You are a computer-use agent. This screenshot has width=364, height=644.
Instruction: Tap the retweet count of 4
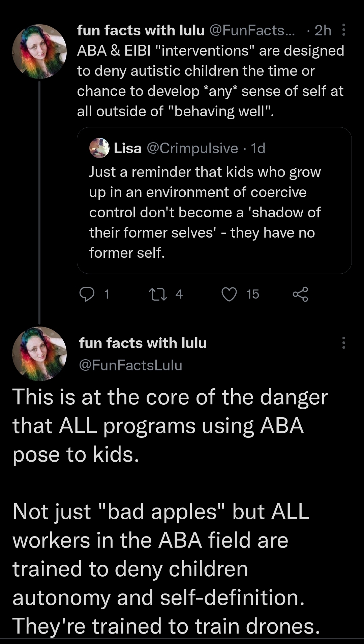tap(179, 294)
